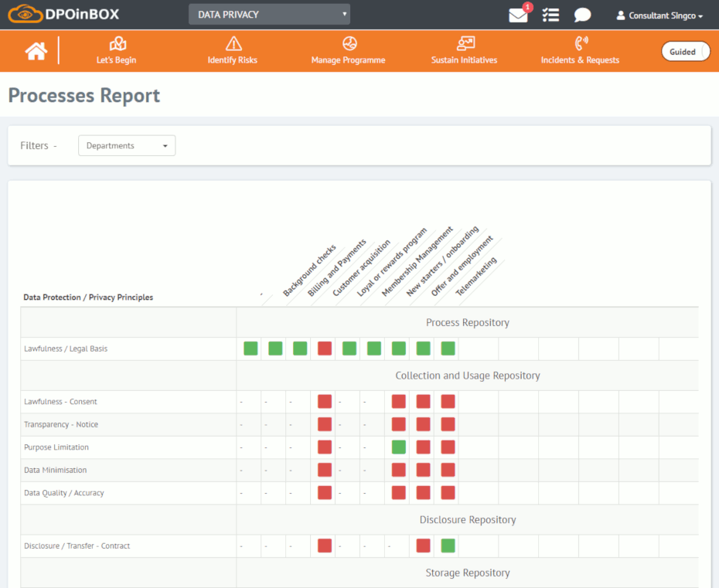Select the Incidents & Requests menu label
This screenshot has width=719, height=588.
click(x=580, y=60)
